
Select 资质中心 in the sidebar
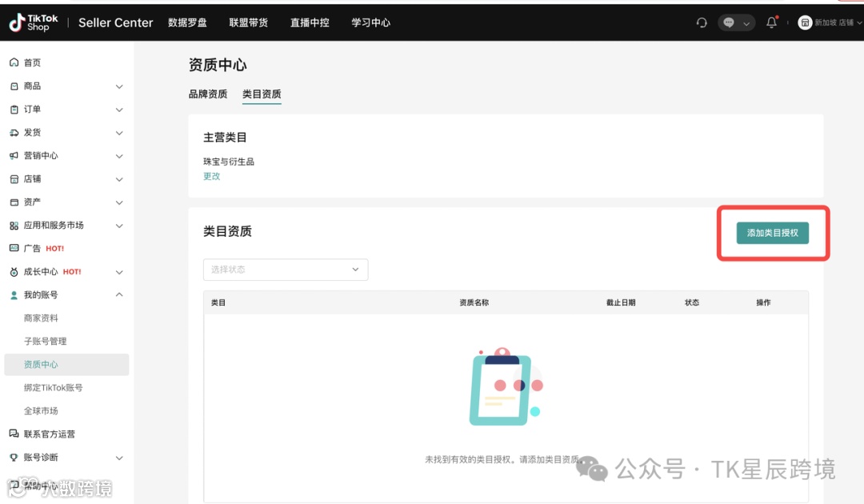click(66, 365)
